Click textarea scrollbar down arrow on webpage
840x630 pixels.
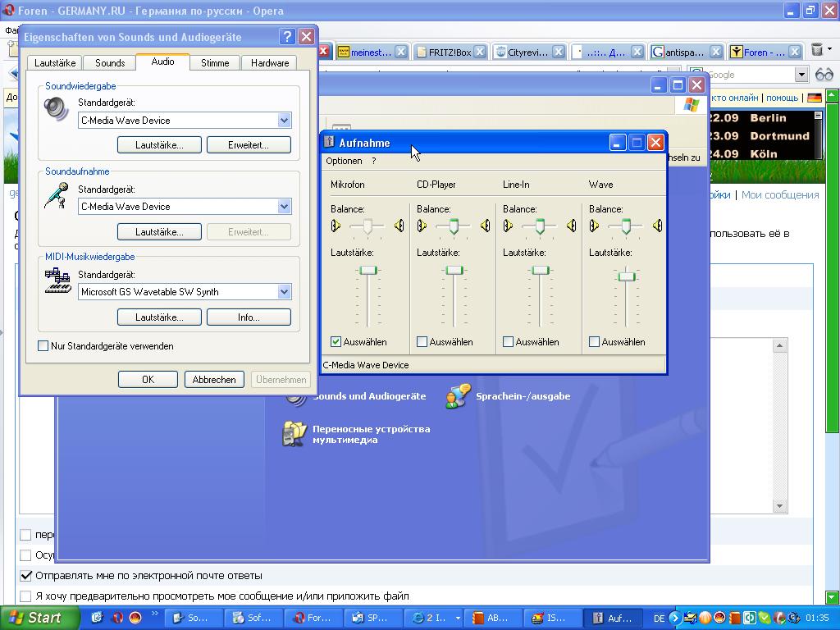pos(779,505)
